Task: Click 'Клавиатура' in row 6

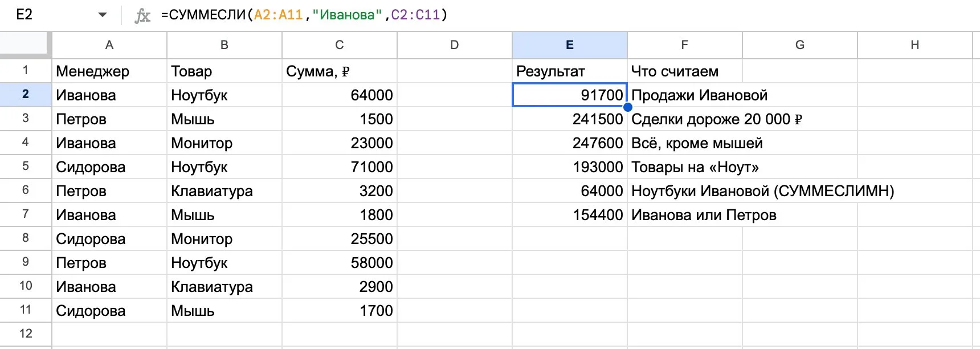Action: pyautogui.click(x=224, y=191)
